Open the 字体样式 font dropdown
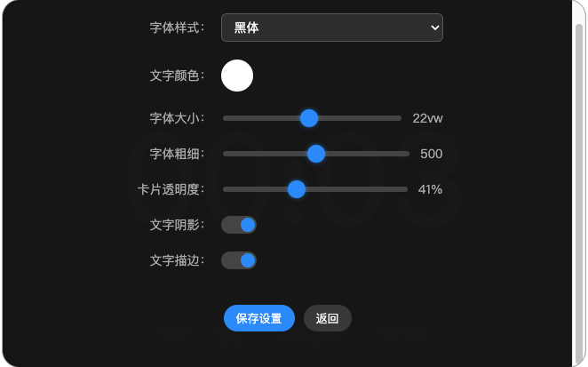588x367 pixels. click(x=331, y=28)
